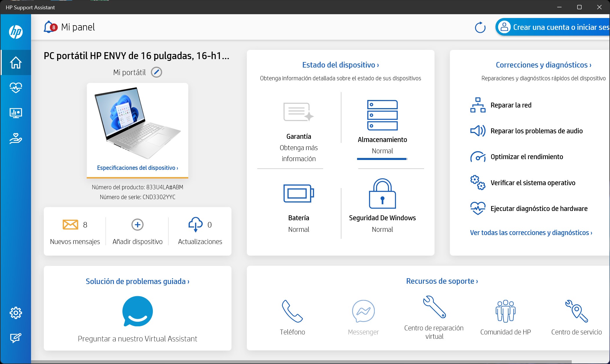Open the Almacenamiento storage icon
The image size is (610, 364).
pyautogui.click(x=382, y=115)
